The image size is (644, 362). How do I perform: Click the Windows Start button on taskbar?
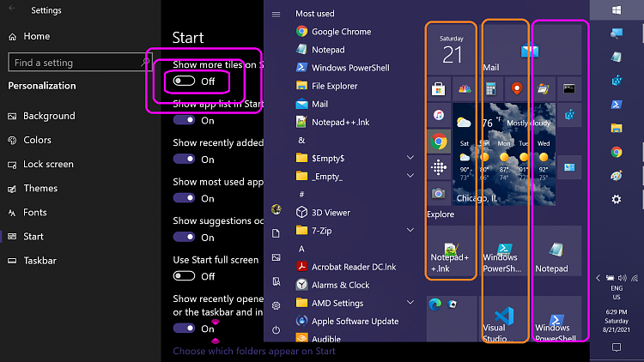pos(617,9)
